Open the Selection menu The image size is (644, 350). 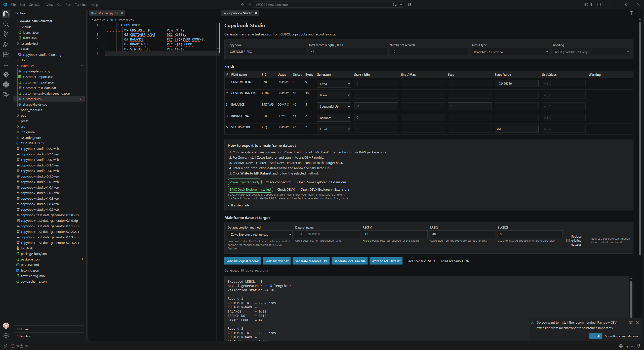[36, 5]
